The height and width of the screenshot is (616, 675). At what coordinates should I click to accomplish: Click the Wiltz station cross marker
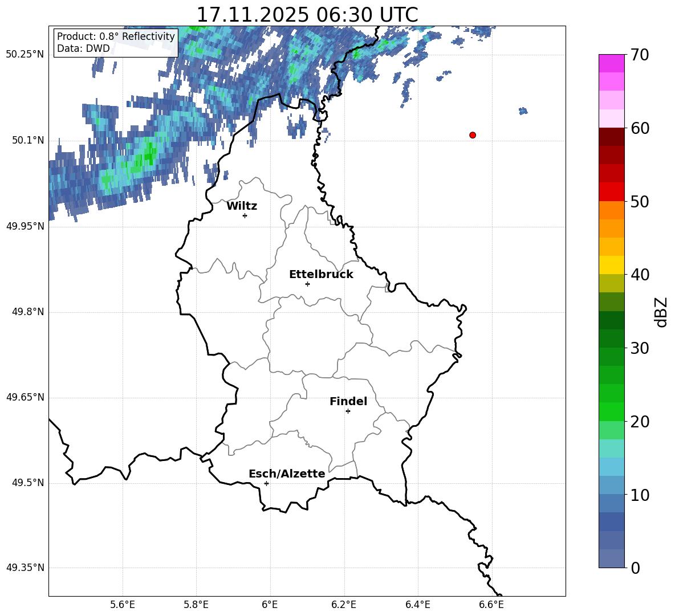[245, 215]
